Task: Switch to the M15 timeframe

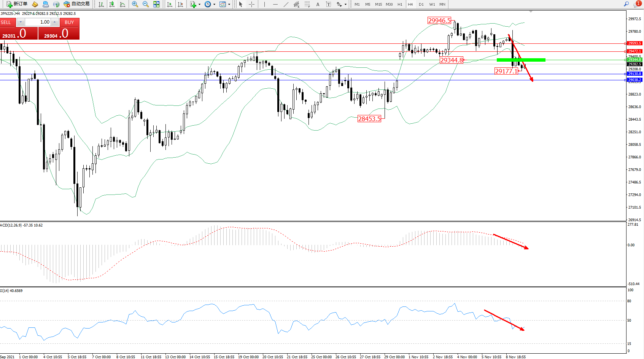Action: coord(378,4)
